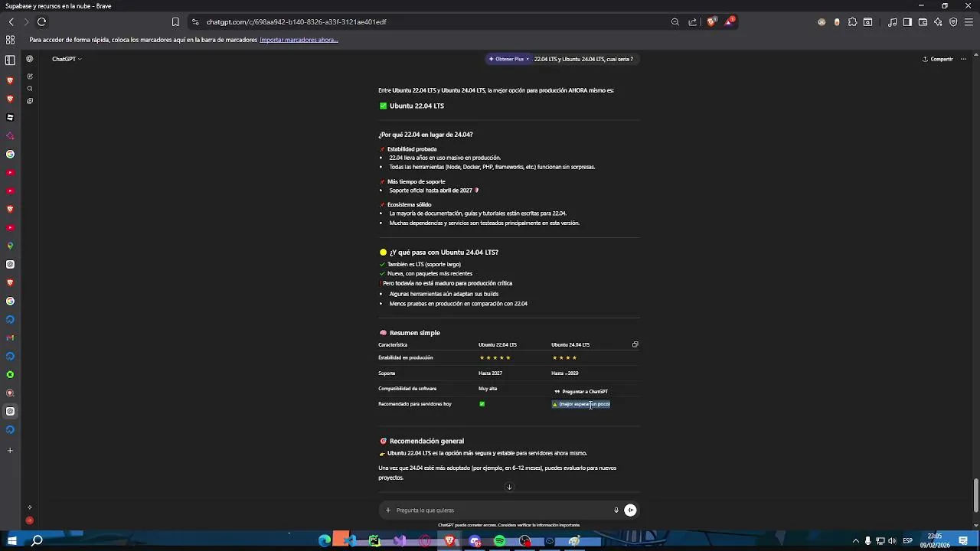The image size is (980, 551).
Task: Click the Pregunta lo que quieras input
Action: pos(501,510)
